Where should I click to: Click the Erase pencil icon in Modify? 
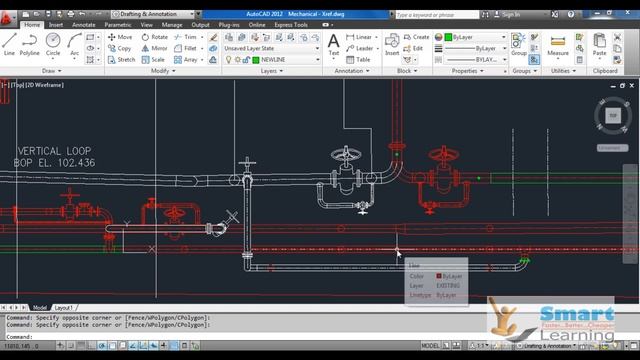[x=213, y=38]
